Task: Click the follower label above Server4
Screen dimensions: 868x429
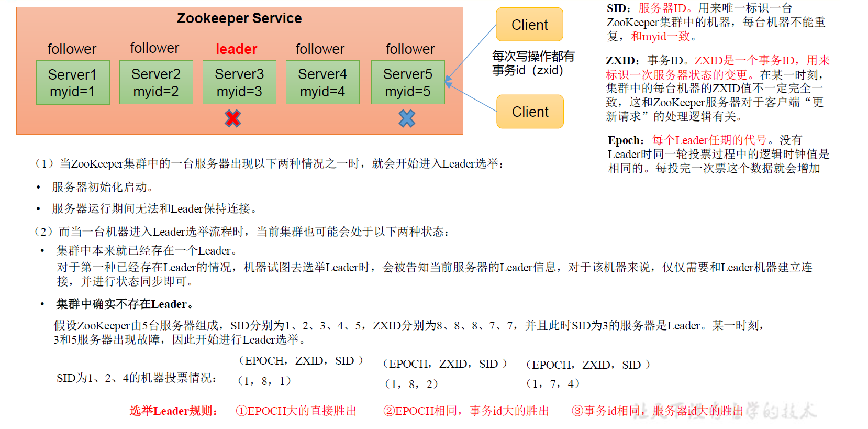Action: coord(320,49)
